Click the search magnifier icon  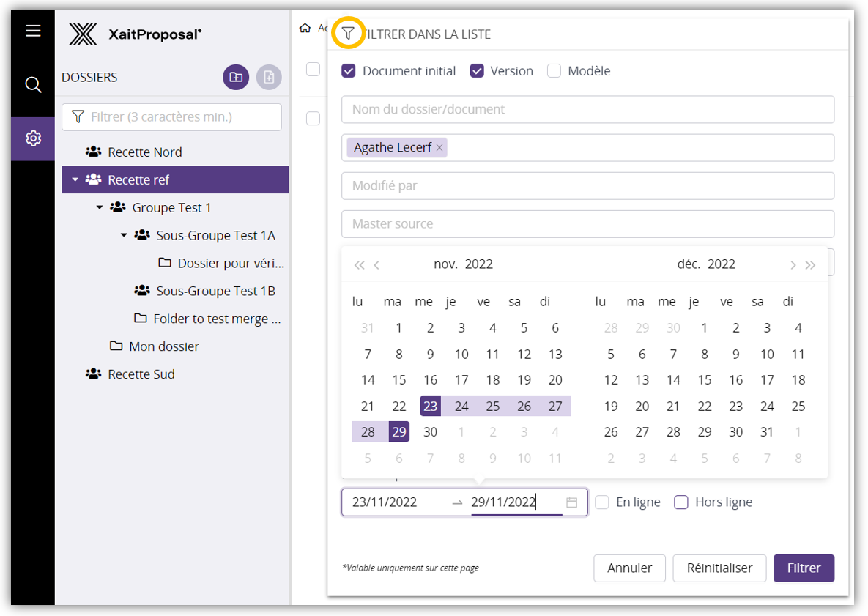pyautogui.click(x=33, y=85)
